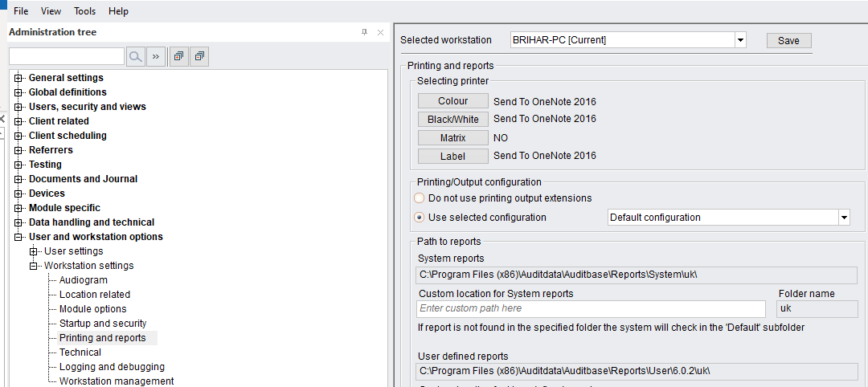Image resolution: width=868 pixels, height=387 pixels.
Task: Expand Data handling and technical node
Action: pos(18,222)
